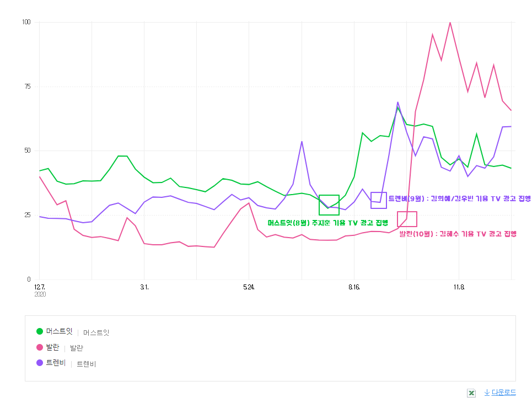532x414 pixels.
Task: Click the 12.7. x-axis date label
Action: pyautogui.click(x=39, y=287)
